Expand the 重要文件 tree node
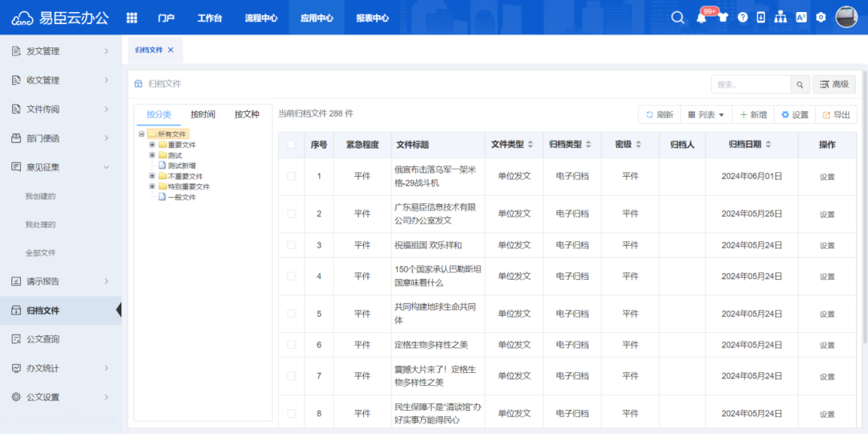Viewport: 868px width, 434px height. pos(152,145)
